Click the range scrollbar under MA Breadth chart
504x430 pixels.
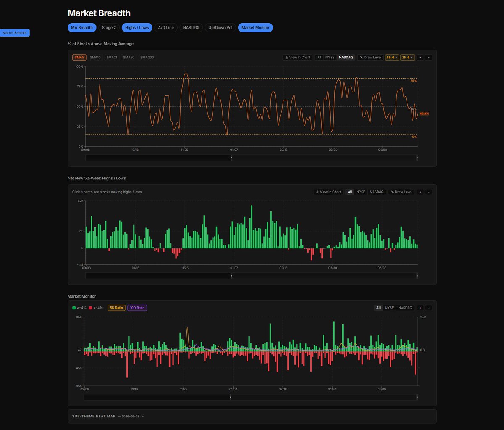(252, 158)
